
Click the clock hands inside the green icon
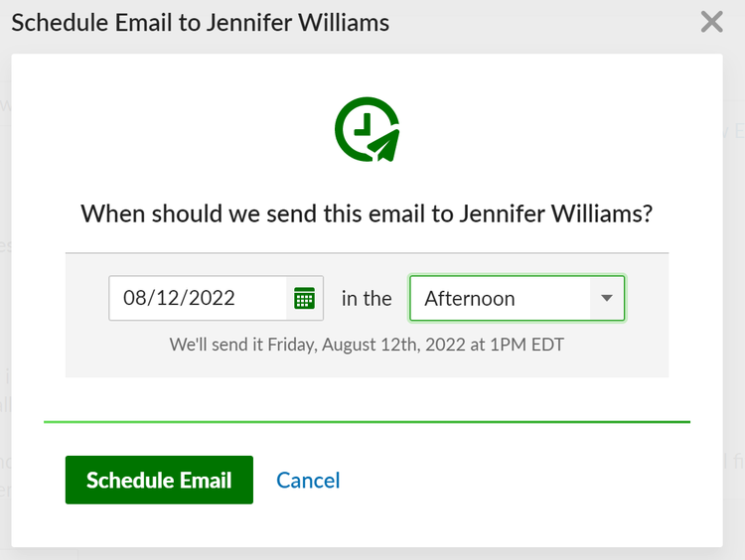pyautogui.click(x=364, y=125)
